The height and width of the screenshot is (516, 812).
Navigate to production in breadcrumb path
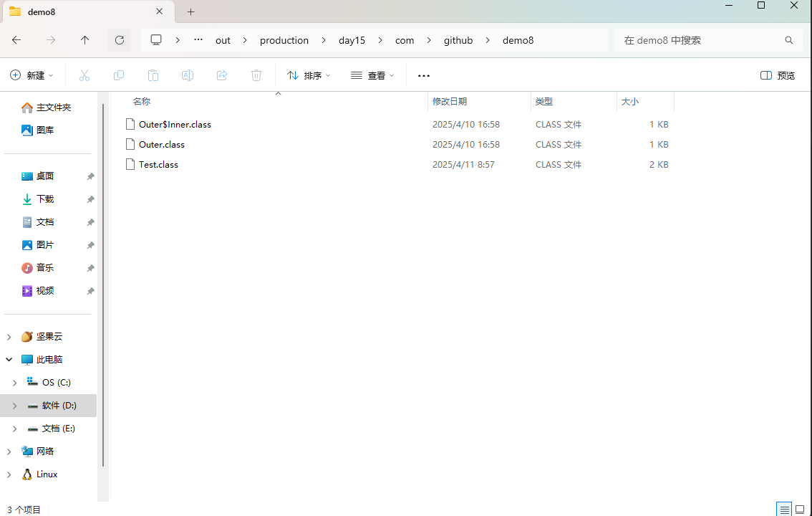[284, 40]
